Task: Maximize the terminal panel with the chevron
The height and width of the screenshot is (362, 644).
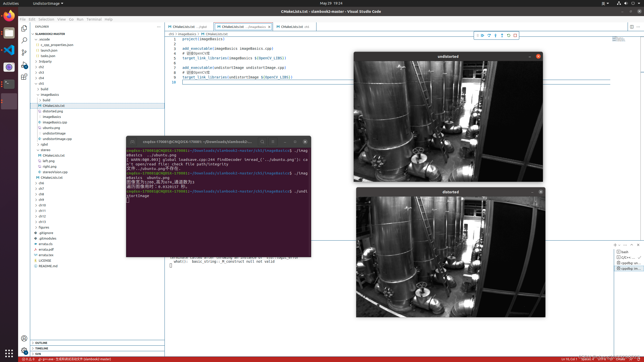Action: tap(632, 245)
